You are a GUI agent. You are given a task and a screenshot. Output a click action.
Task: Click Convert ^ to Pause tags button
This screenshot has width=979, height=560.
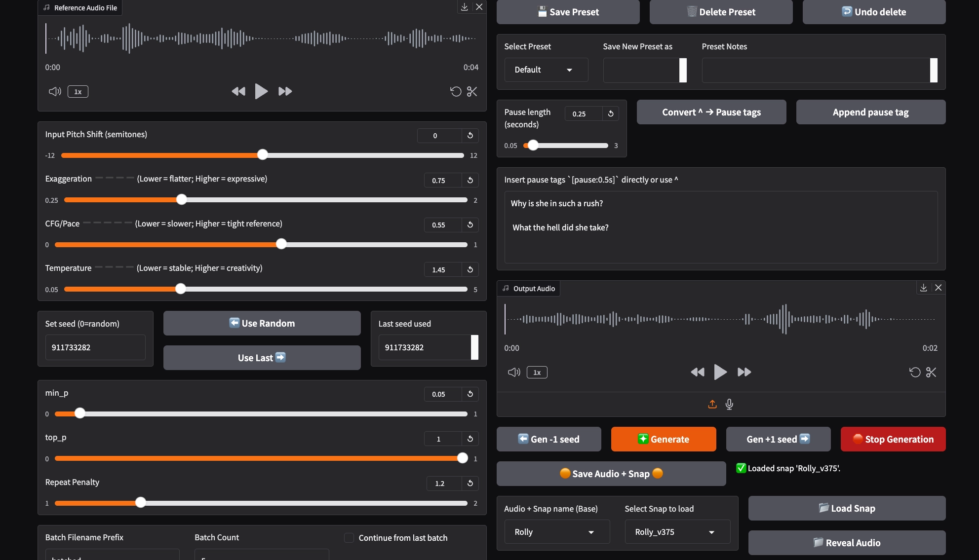711,112
